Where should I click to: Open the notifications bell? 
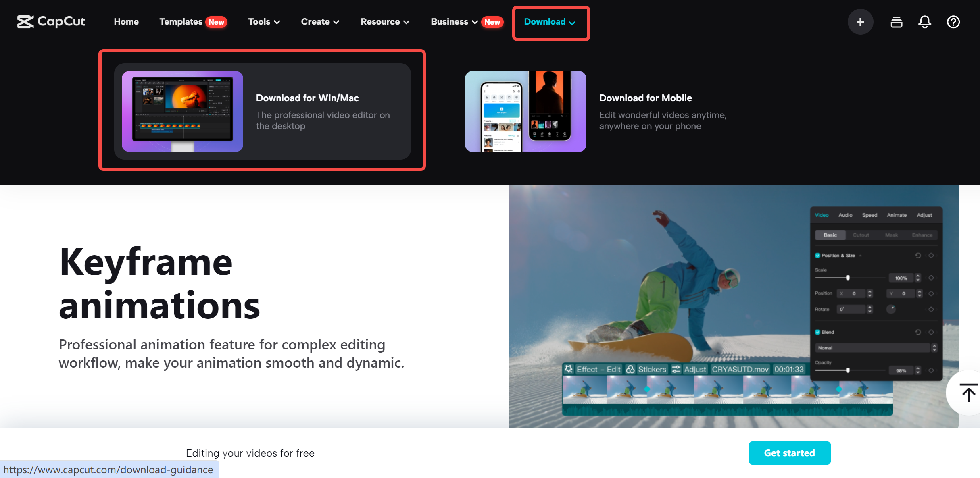coord(924,22)
